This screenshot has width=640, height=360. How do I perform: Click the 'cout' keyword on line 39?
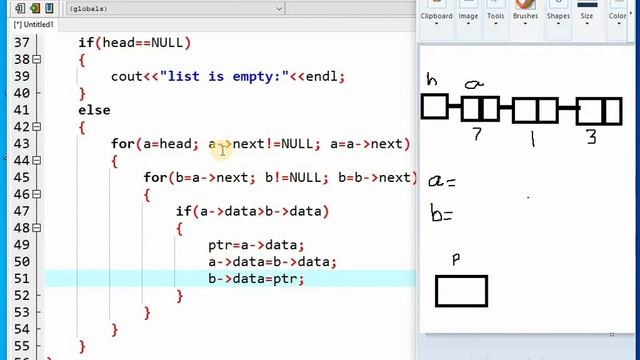click(127, 76)
